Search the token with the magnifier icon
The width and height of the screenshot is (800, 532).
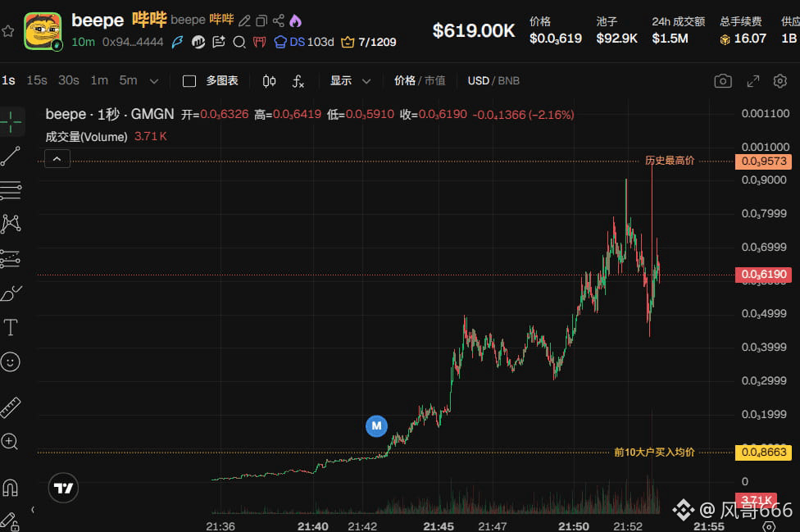(x=239, y=42)
